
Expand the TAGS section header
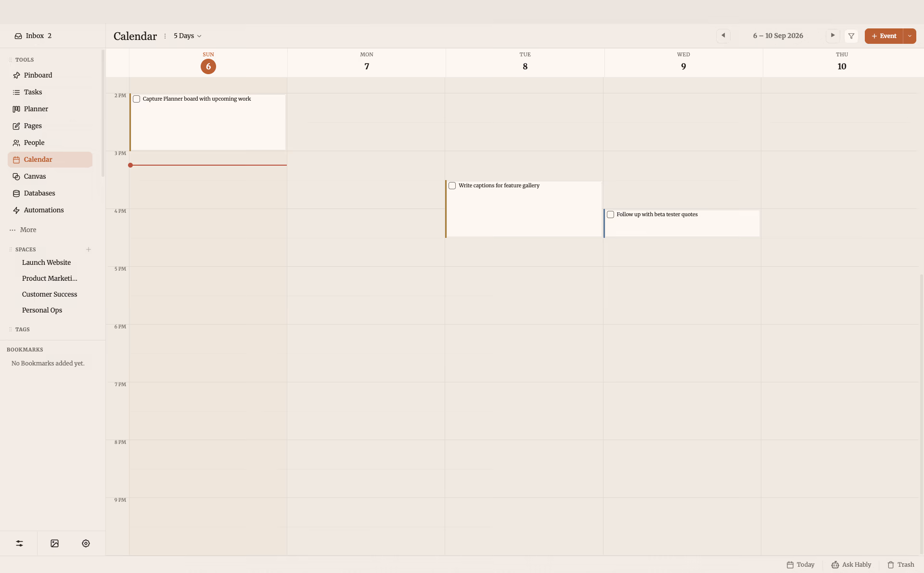22,329
